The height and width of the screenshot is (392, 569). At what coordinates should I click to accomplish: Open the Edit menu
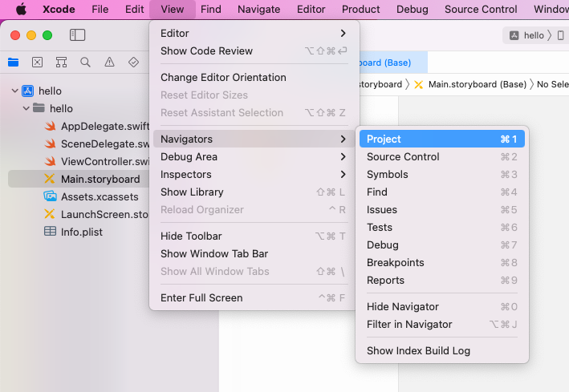pyautogui.click(x=135, y=9)
